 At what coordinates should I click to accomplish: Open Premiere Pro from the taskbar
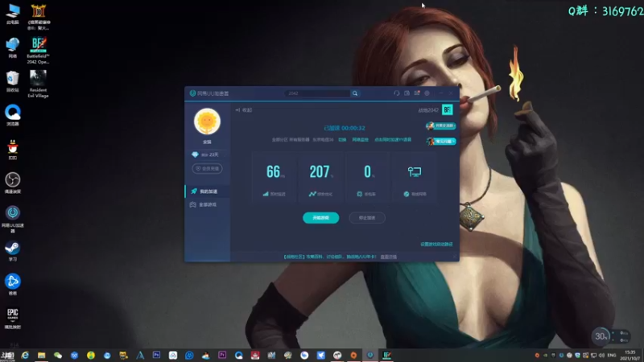(222, 356)
